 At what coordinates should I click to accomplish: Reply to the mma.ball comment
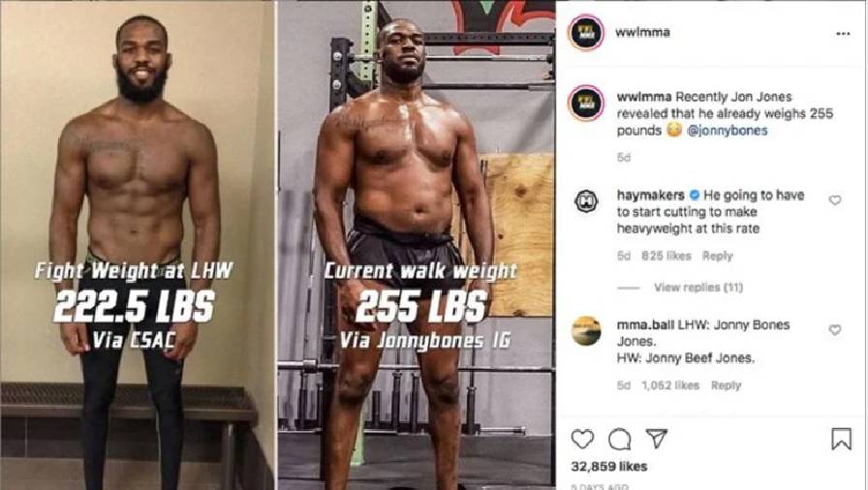coord(726,384)
